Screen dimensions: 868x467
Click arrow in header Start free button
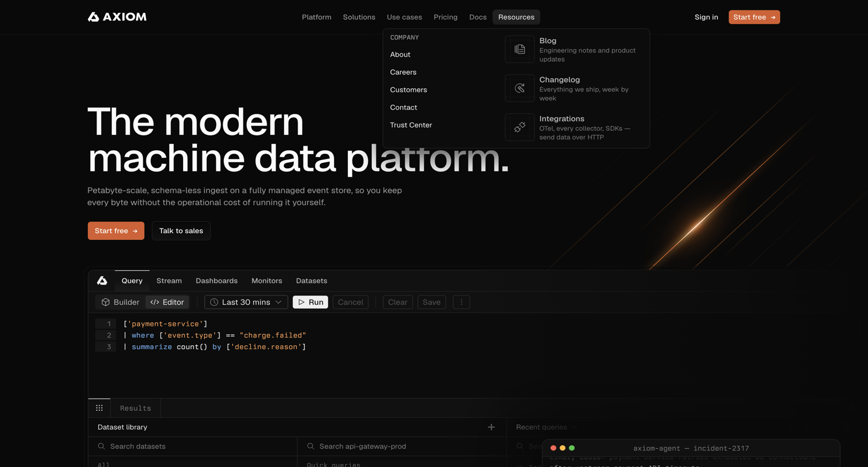tap(773, 17)
